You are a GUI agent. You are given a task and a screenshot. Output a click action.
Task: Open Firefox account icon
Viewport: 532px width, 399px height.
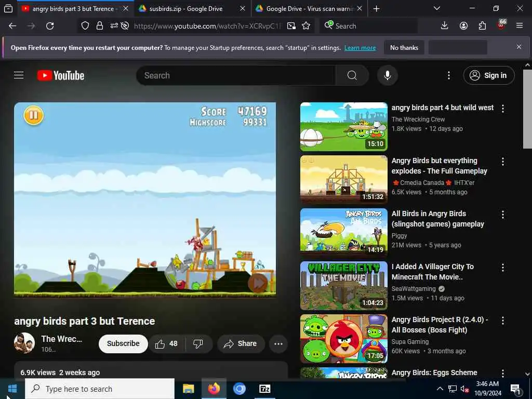(x=463, y=26)
